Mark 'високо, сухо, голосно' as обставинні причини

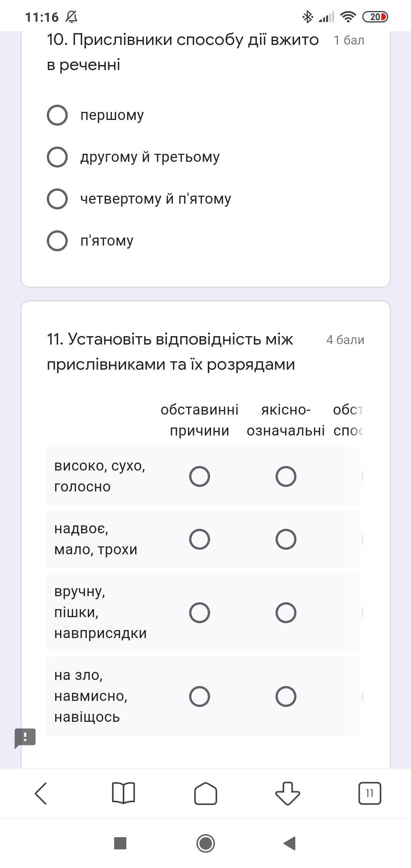click(199, 476)
